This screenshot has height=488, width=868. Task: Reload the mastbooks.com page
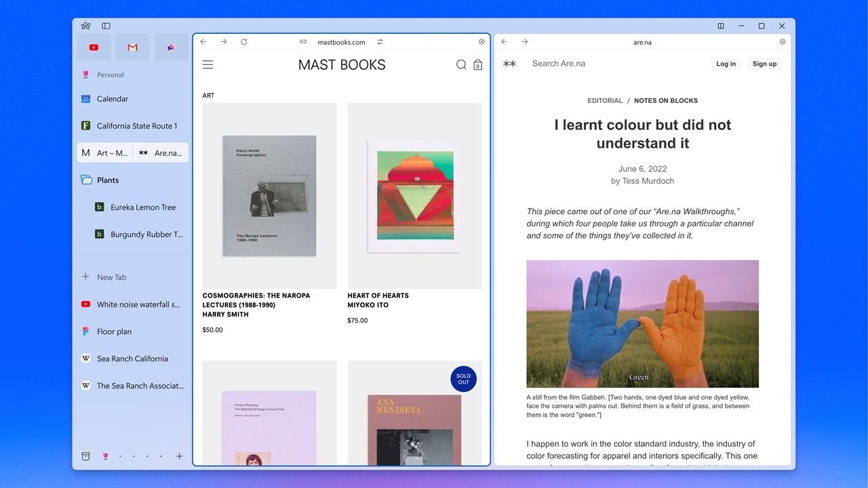point(244,42)
